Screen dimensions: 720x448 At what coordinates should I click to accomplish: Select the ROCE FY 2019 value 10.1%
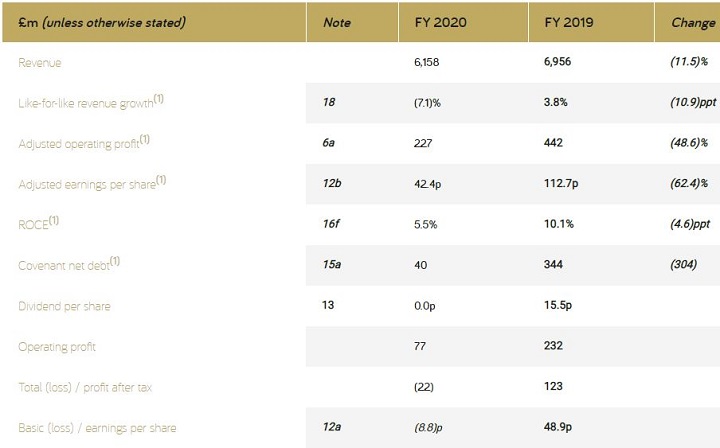559,224
